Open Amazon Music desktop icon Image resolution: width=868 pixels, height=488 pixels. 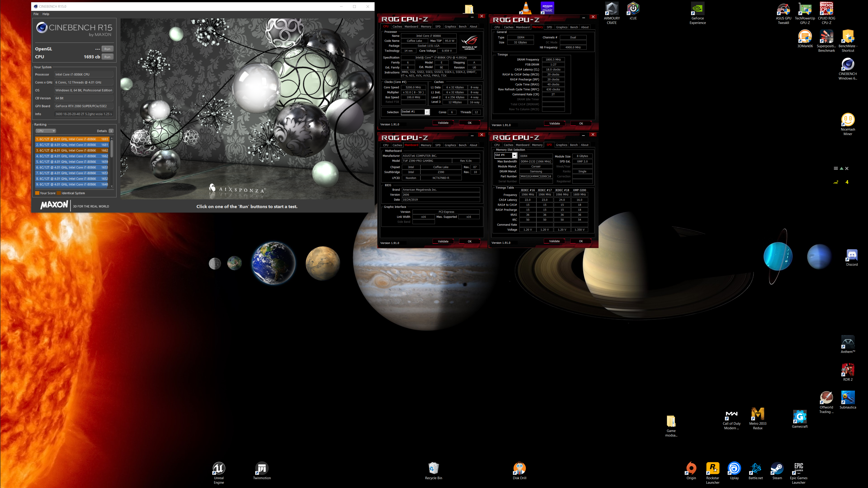(x=547, y=8)
